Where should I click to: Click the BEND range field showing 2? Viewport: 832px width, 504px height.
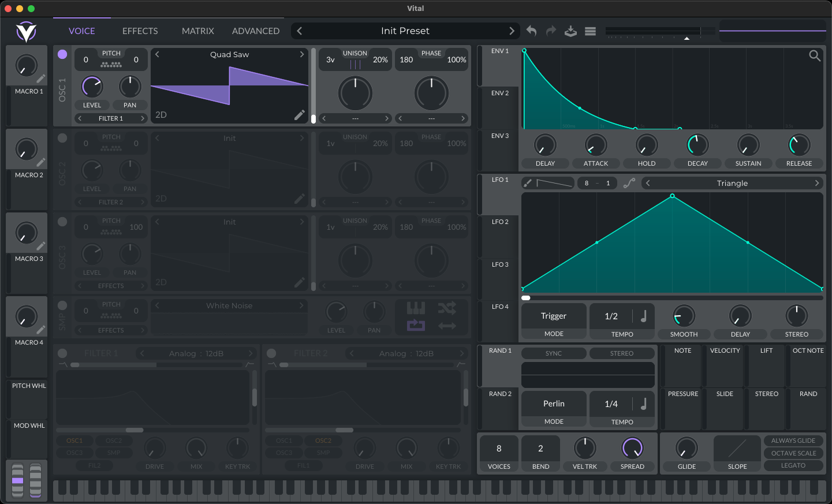540,448
